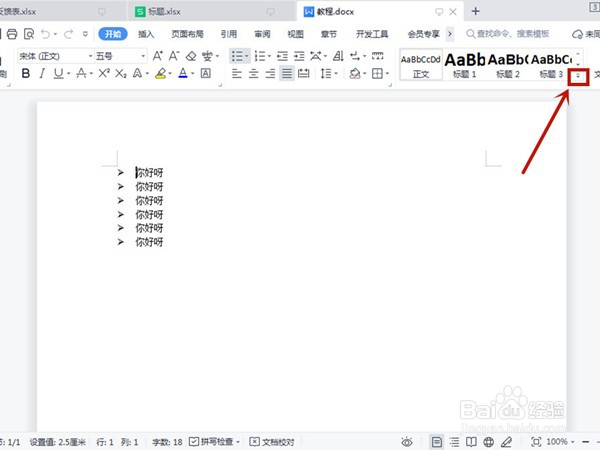Toggle Bold formatting

(x=26, y=73)
